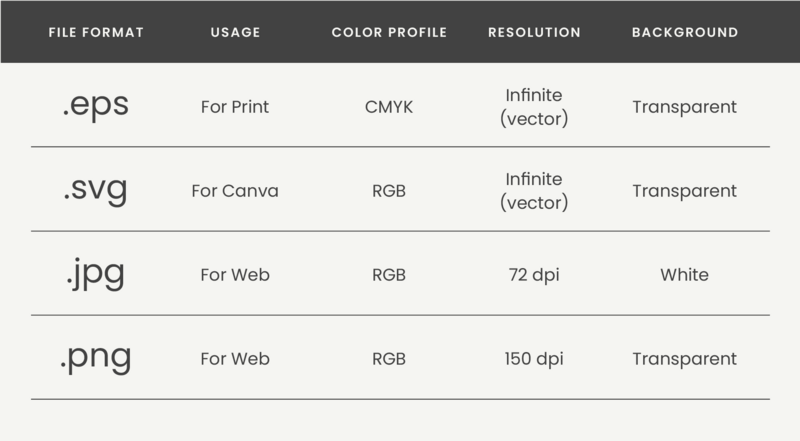This screenshot has height=441, width=800.
Task: Click the RESOLUTION column header
Action: [x=534, y=32]
